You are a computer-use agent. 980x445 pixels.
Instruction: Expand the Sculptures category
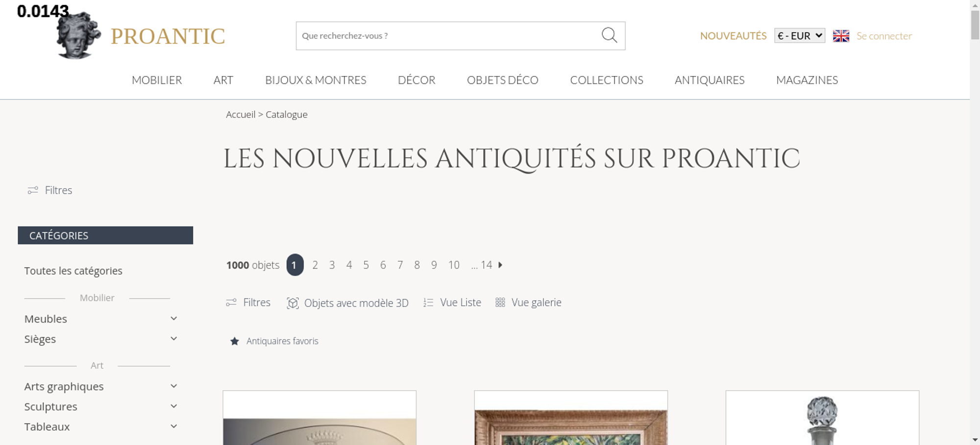click(173, 406)
